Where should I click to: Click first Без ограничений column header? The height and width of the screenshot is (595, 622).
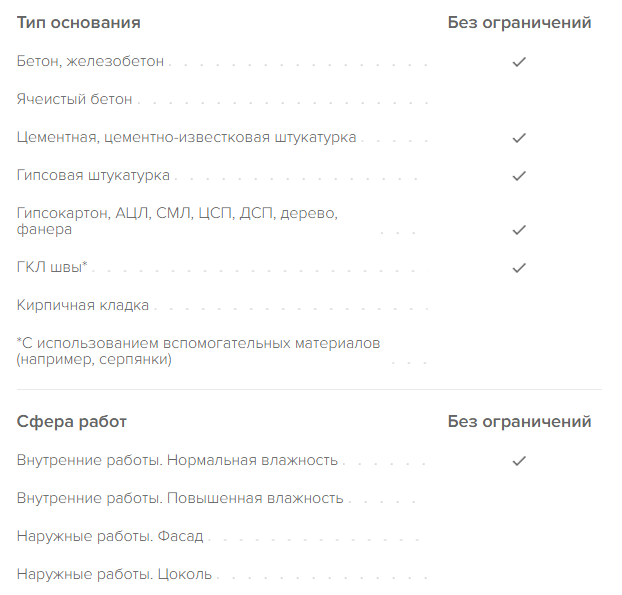click(519, 23)
